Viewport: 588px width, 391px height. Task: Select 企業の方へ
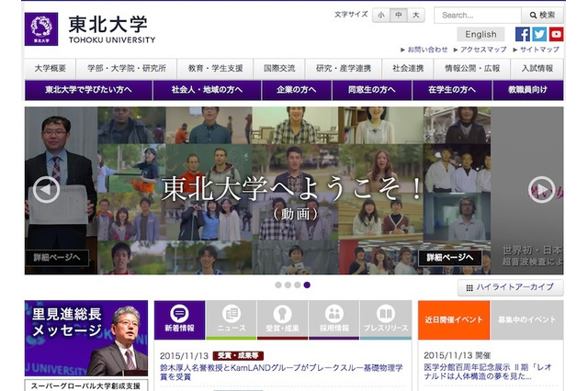(x=297, y=90)
